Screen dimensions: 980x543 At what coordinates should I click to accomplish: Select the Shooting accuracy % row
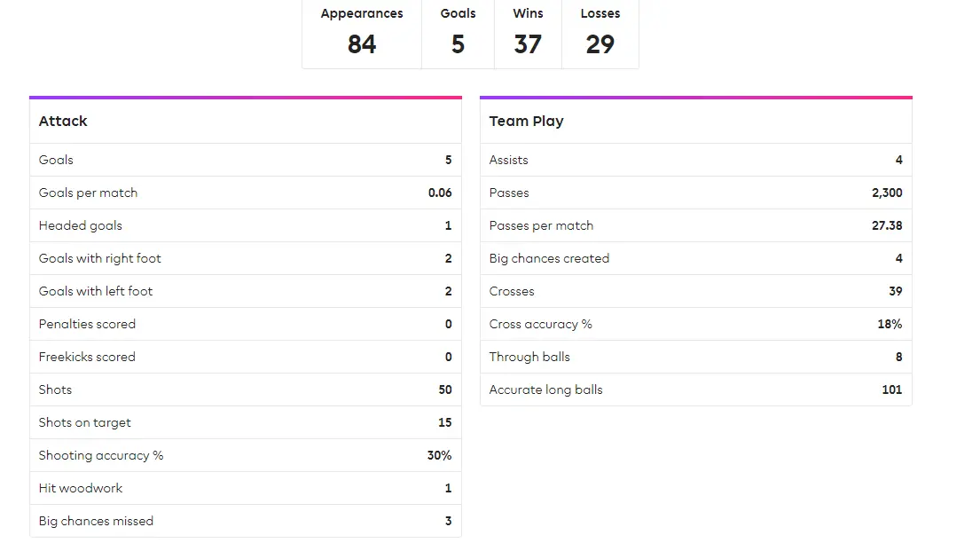(x=245, y=455)
